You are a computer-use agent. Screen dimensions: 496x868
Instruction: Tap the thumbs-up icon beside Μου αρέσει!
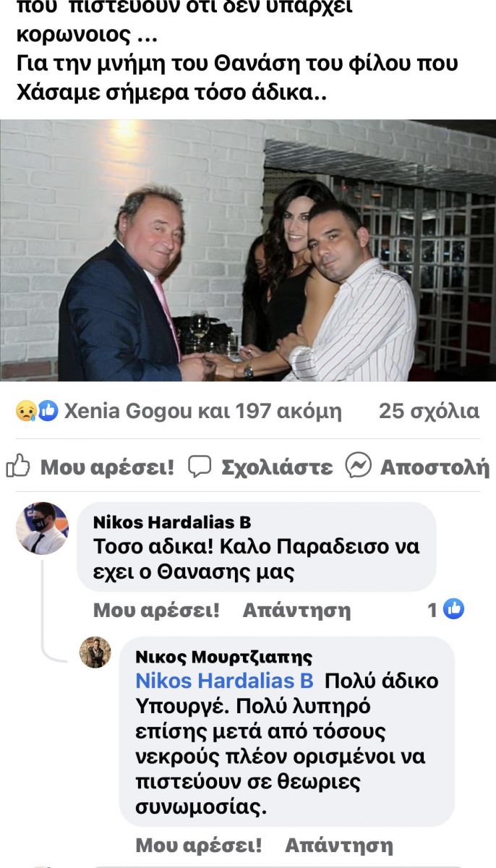18,467
